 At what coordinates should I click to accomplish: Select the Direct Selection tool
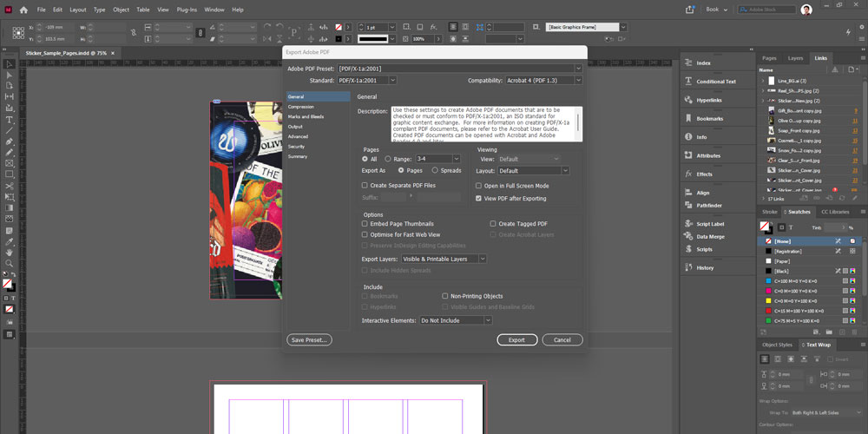click(x=10, y=75)
